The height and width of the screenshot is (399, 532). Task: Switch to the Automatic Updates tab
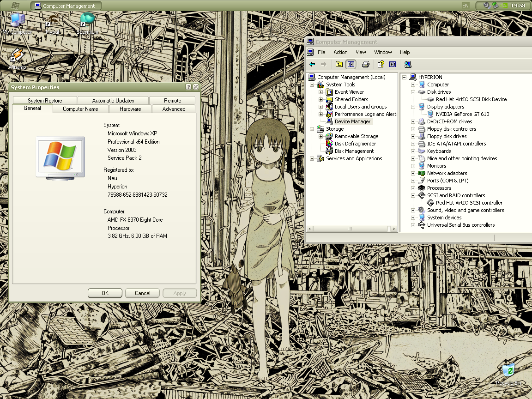click(113, 100)
